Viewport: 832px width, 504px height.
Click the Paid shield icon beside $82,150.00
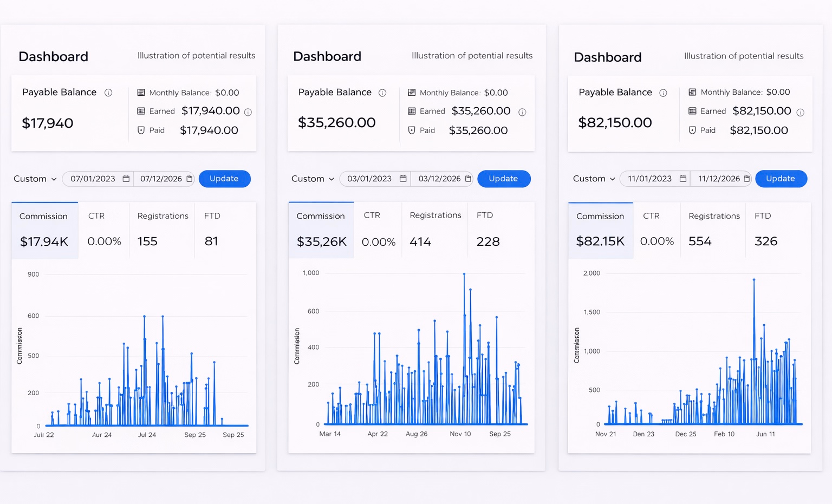(692, 130)
